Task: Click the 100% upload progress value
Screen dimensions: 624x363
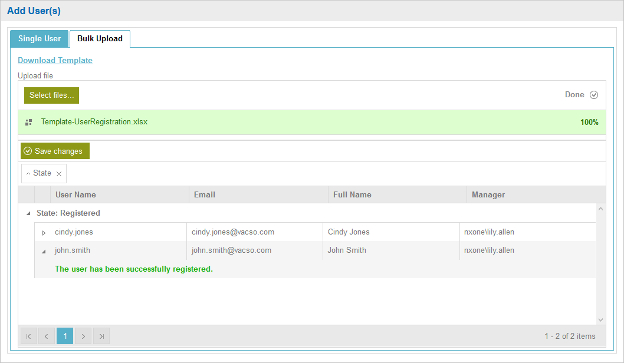Action: [x=589, y=122]
